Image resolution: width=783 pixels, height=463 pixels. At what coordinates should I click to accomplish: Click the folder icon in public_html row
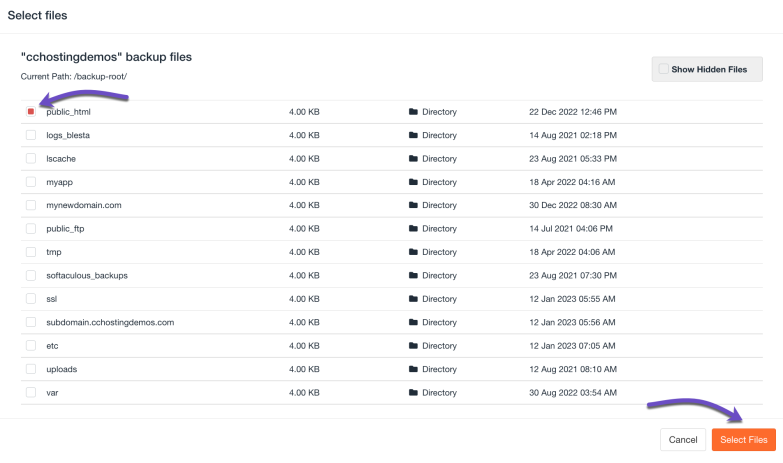coord(413,112)
